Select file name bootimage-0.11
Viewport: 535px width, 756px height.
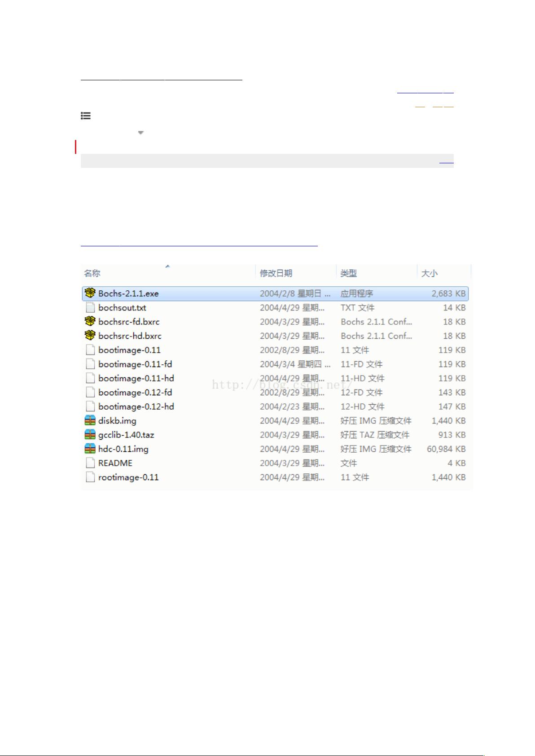click(x=129, y=350)
